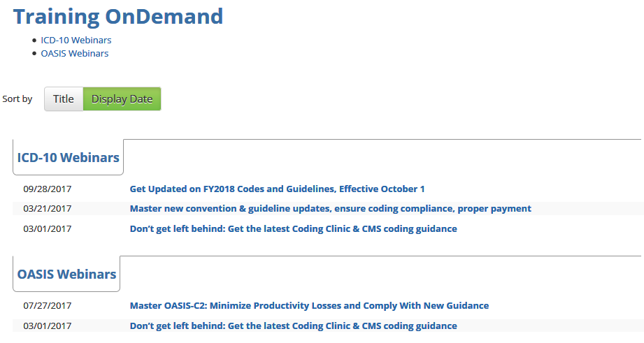Click the bullet before OASIS Webinars link
This screenshot has width=644, height=343.
tap(34, 54)
